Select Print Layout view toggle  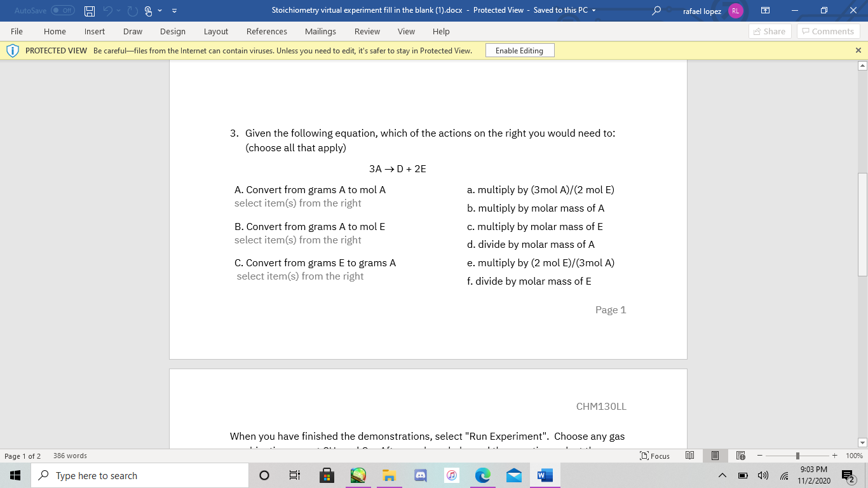[x=715, y=456]
